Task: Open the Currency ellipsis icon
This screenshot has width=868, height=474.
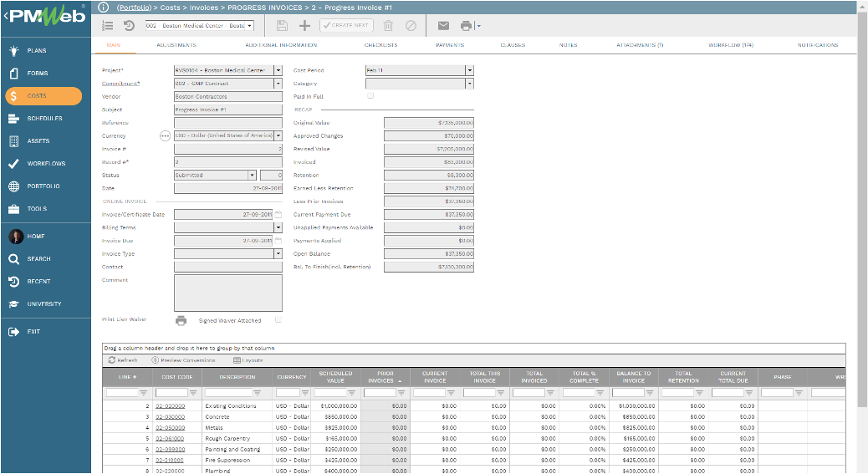Action: [165, 136]
